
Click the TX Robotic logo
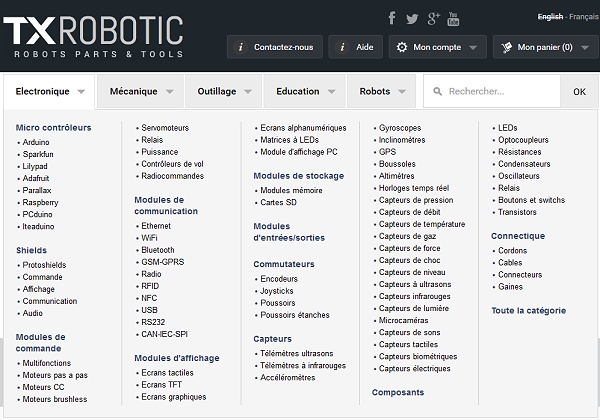(x=93, y=37)
